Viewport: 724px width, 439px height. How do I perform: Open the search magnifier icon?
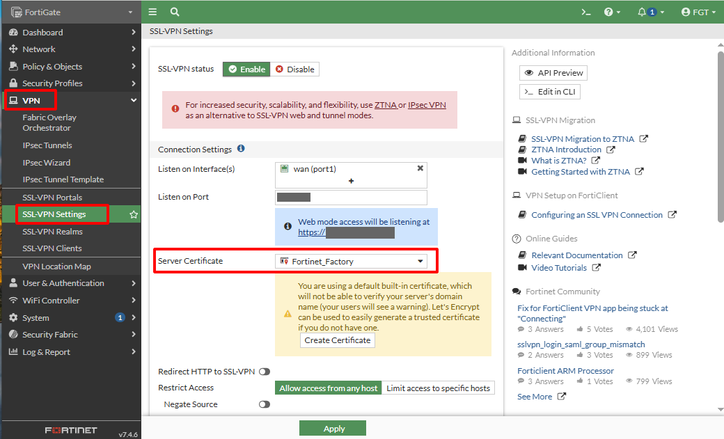tap(175, 12)
